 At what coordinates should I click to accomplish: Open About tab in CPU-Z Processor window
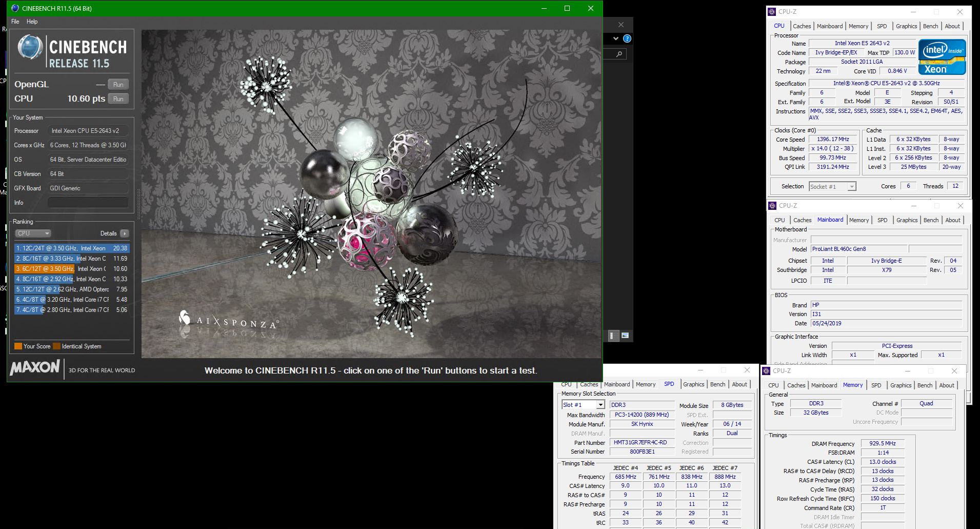(952, 26)
